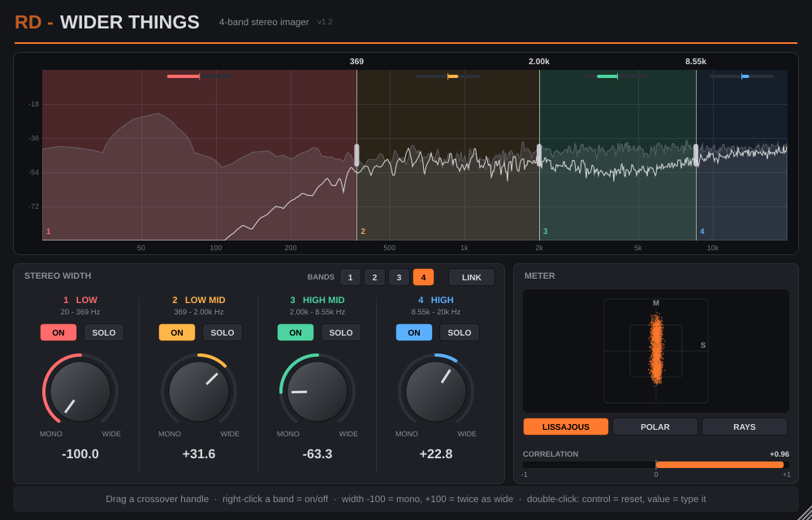Click the METER panel heading
This screenshot has width=812, height=520.
click(540, 275)
